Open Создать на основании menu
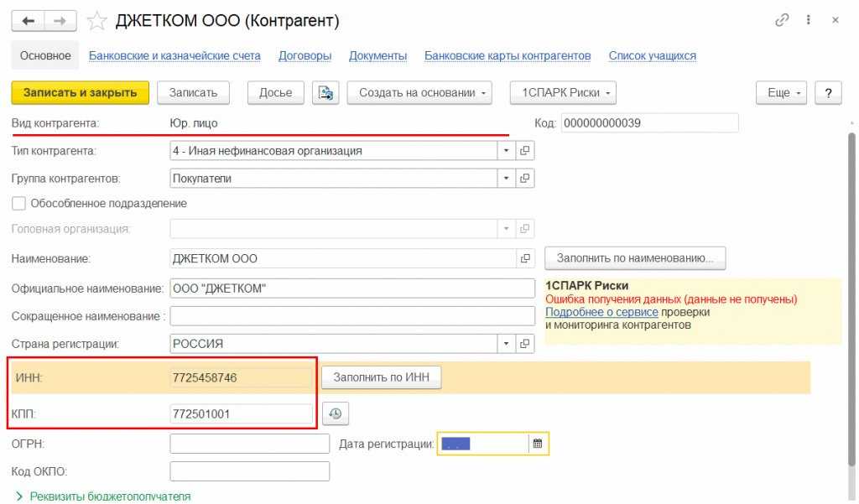859x504 pixels. pyautogui.click(x=419, y=93)
